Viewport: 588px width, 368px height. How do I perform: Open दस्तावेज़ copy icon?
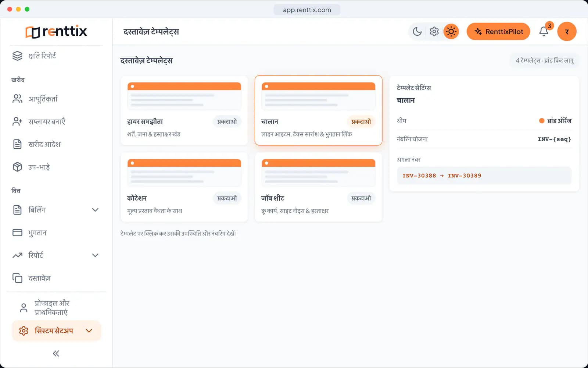point(17,278)
